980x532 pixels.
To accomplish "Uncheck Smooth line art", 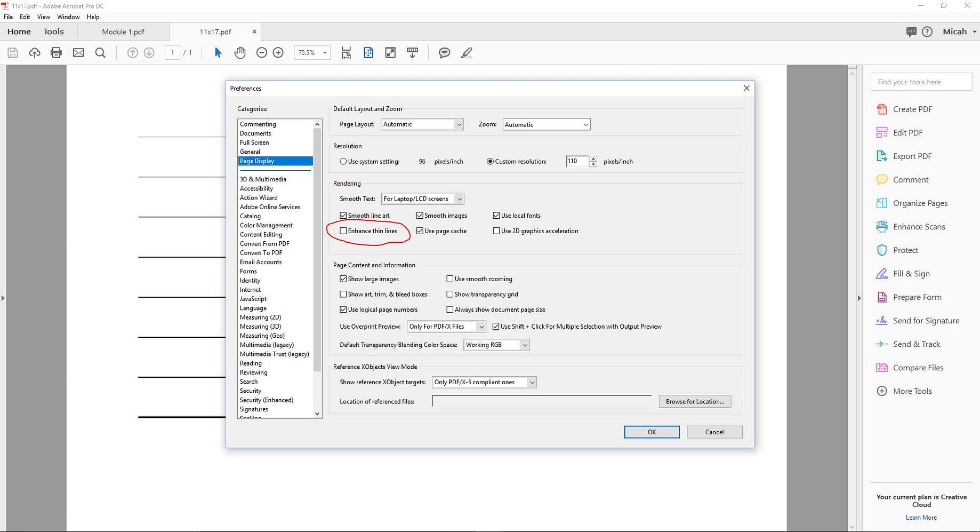I will pyautogui.click(x=343, y=216).
